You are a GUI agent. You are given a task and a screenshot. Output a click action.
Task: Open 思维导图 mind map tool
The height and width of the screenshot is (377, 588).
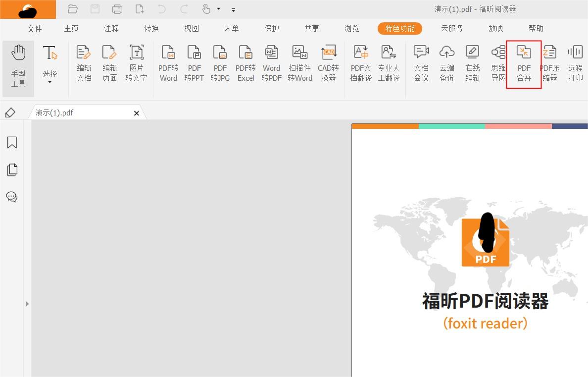point(498,63)
